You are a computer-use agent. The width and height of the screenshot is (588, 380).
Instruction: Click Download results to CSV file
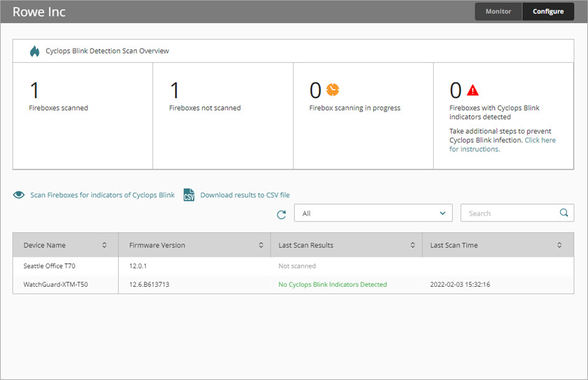point(245,195)
